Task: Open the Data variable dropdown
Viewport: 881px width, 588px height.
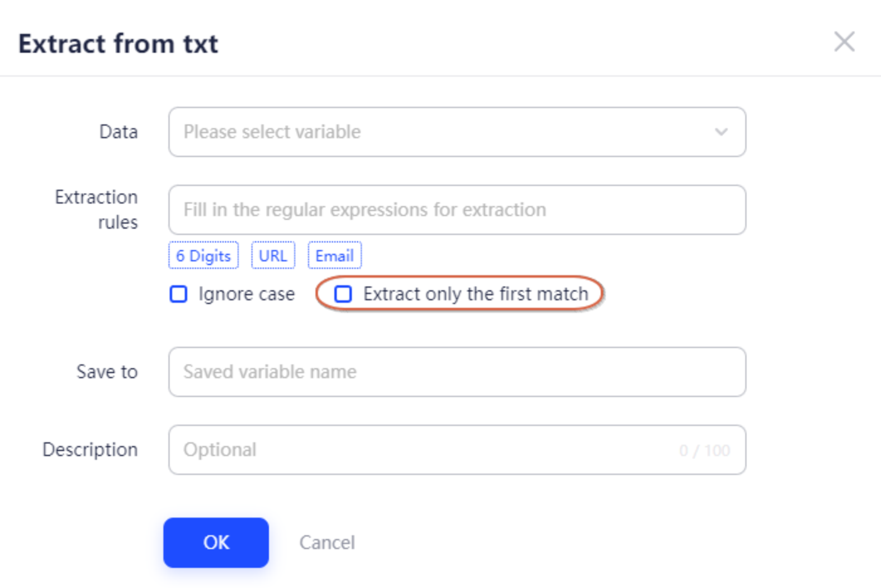Action: pyautogui.click(x=457, y=132)
